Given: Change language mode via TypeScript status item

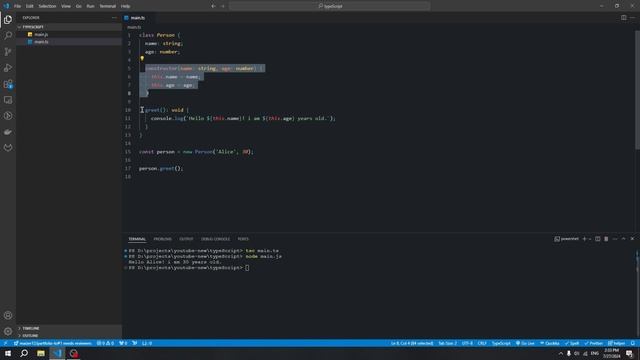Looking at the screenshot, I should click(x=501, y=343).
